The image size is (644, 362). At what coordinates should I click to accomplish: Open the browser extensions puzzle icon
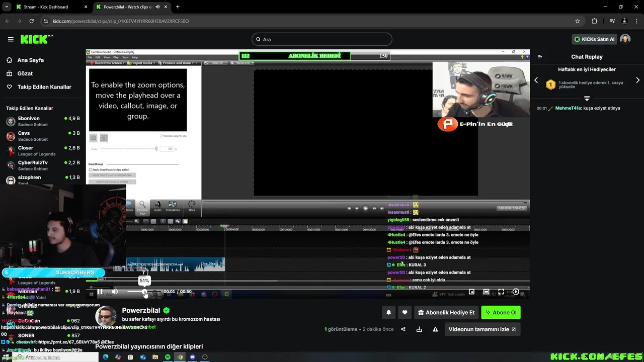[x=595, y=21]
